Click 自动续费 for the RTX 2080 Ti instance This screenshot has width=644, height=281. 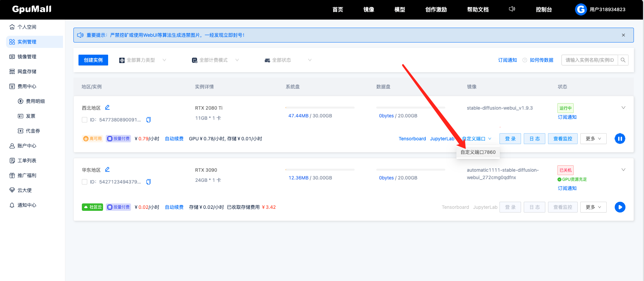(174, 139)
